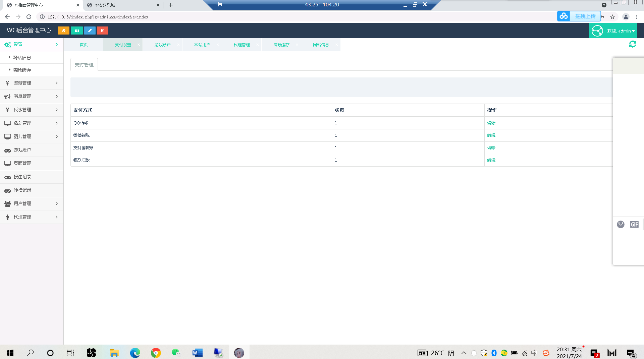The image size is (644, 359).
Task: Close the 支付设置 tab
Action: (x=139, y=45)
